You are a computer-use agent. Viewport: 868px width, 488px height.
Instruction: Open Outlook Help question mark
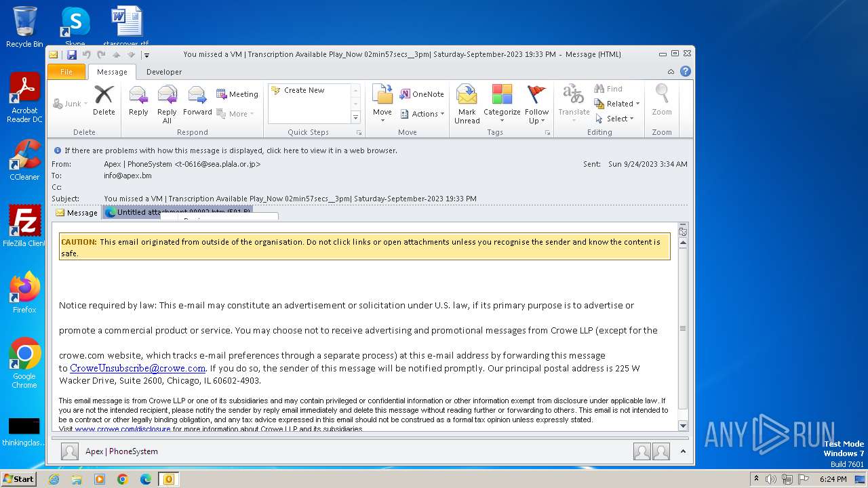[686, 71]
